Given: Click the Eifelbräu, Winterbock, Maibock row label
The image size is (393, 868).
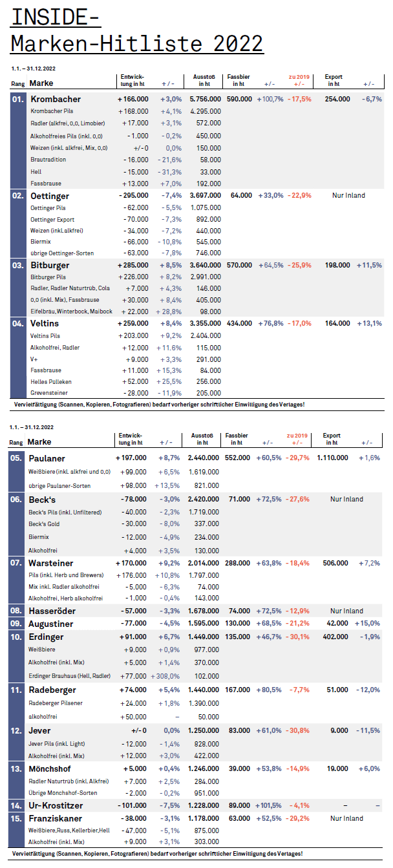Looking at the screenshot, I should point(71,312).
